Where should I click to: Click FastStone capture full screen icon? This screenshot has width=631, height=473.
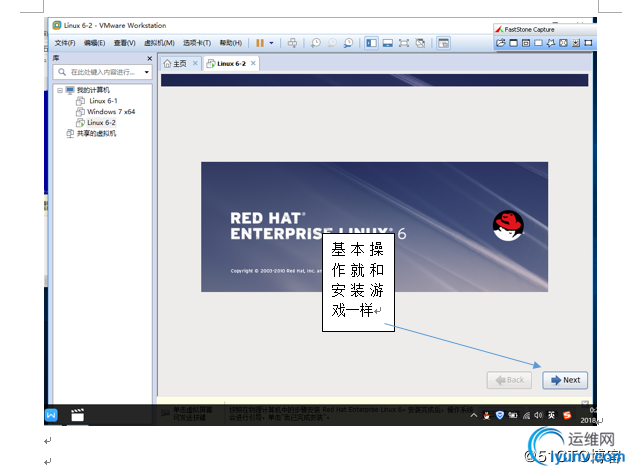point(563,43)
